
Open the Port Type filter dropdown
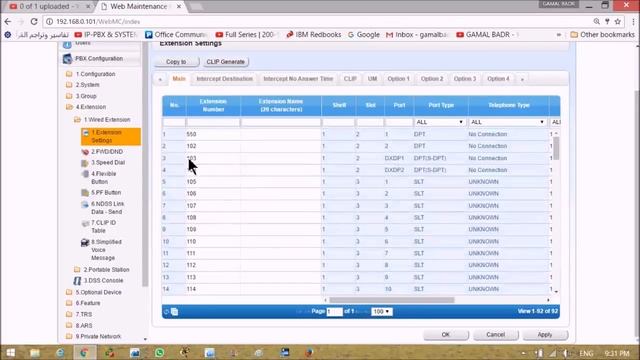coord(440,122)
